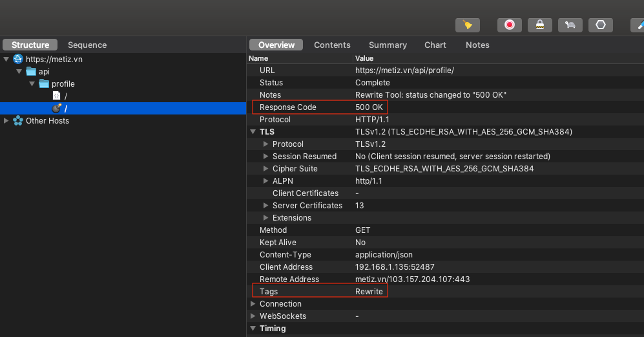
Task: Select the TLSv1.2 (TLS_ECDHE_RSA...) TLS summary value
Action: point(464,132)
